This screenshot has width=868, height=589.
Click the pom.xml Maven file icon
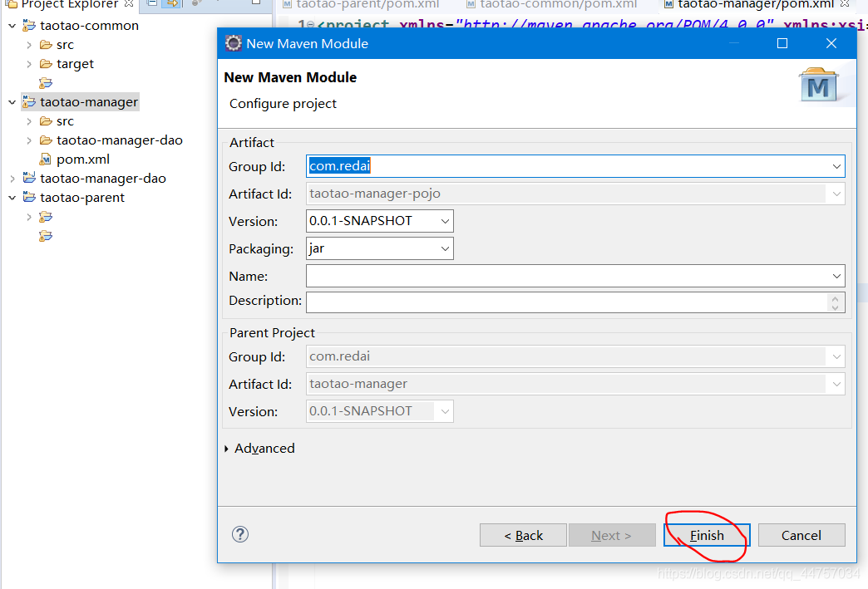click(x=46, y=160)
